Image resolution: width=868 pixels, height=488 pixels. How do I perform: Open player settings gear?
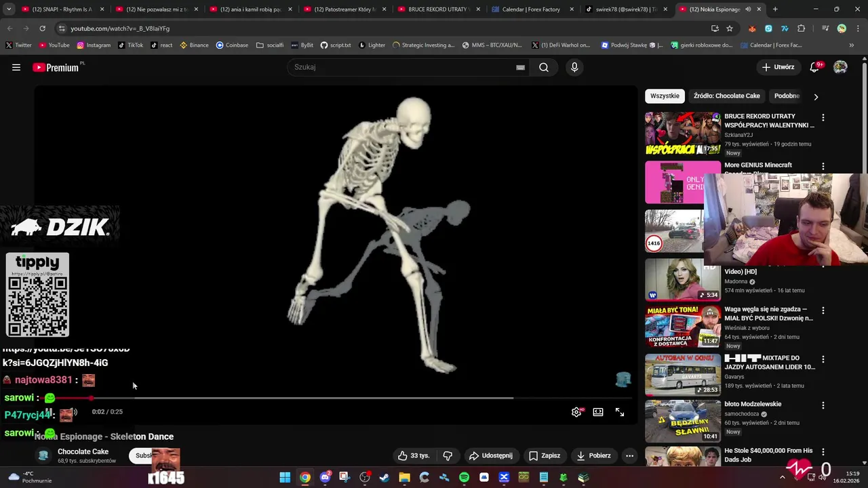pos(576,412)
